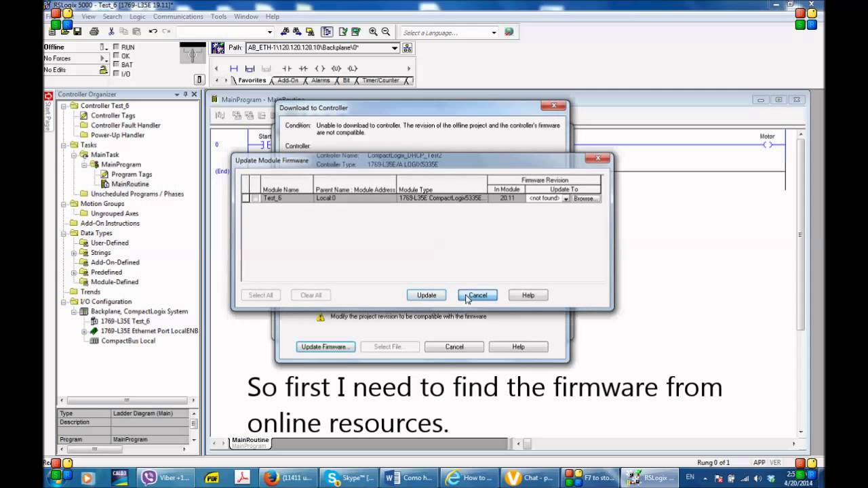
Task: Click Cancel in Download to Controller dialog
Action: 454,346
